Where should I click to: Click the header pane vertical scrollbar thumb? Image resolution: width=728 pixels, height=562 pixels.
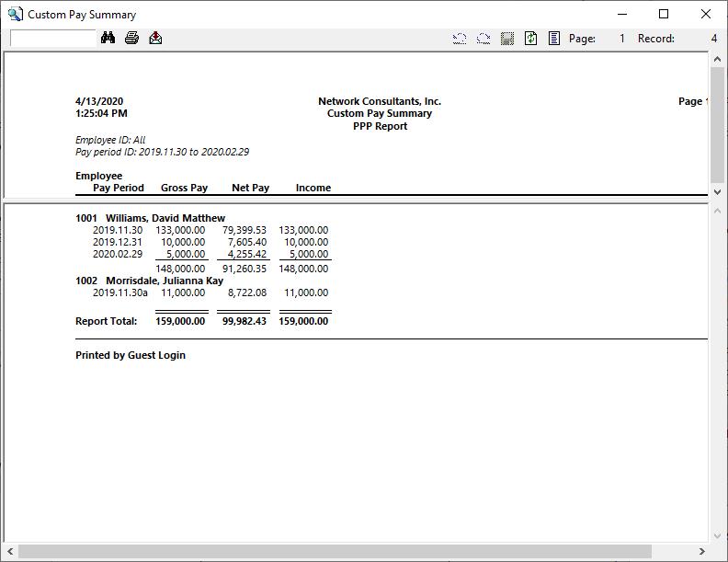(717, 125)
